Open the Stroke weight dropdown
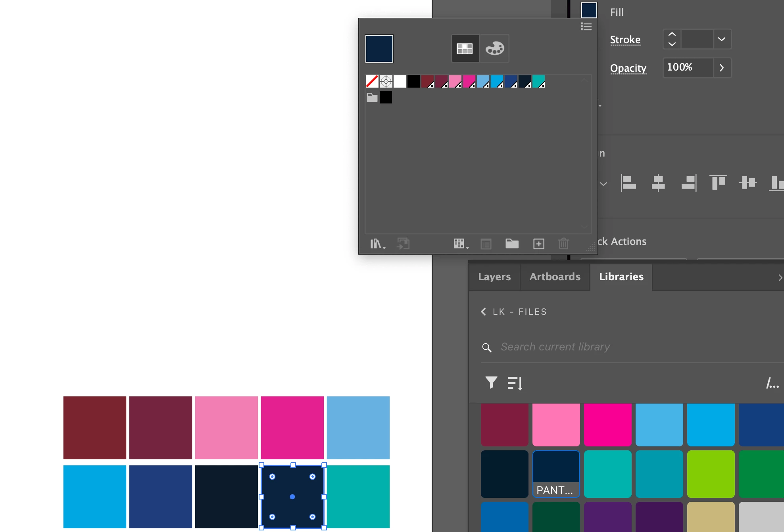This screenshot has height=532, width=784. pyautogui.click(x=722, y=39)
